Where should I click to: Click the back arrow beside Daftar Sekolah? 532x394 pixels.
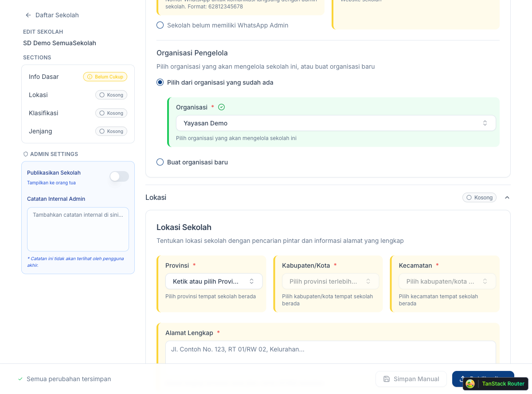pyautogui.click(x=28, y=15)
